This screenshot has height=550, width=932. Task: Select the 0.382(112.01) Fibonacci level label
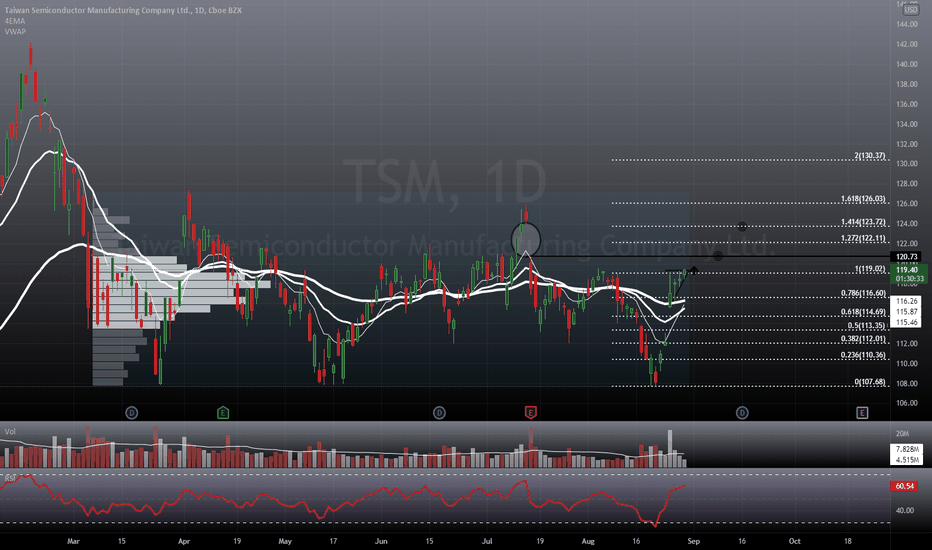point(863,339)
